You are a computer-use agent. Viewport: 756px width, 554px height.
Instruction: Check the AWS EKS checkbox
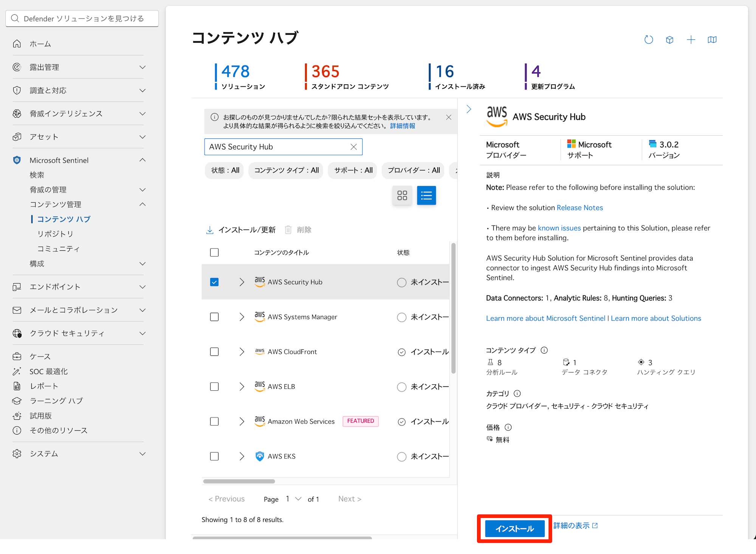click(x=214, y=456)
